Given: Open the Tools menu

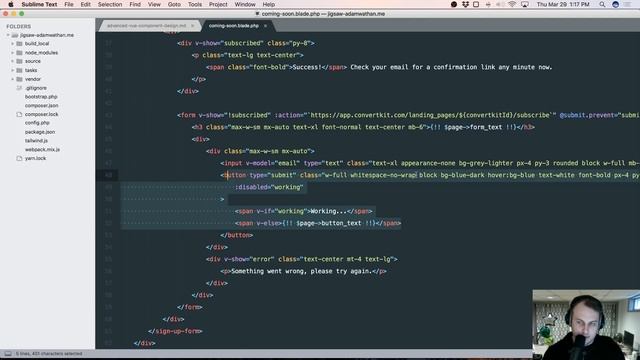Looking at the screenshot, I should (195, 4).
